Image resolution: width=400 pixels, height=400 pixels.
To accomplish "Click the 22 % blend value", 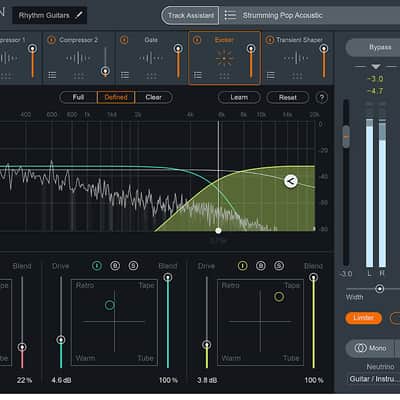I will pos(25,380).
